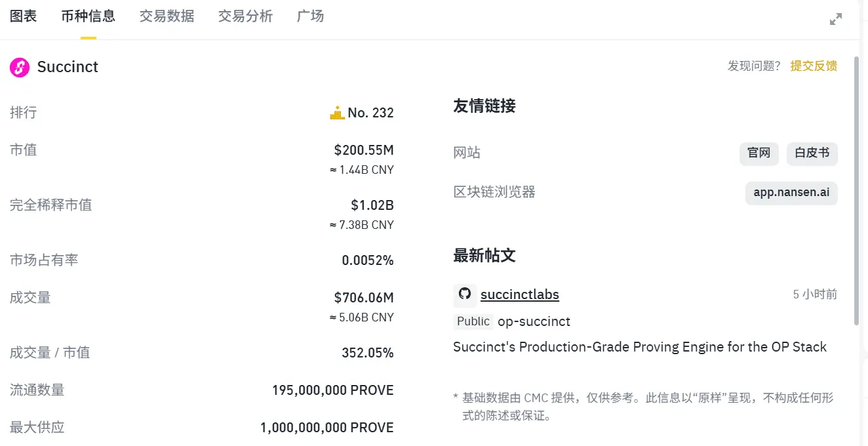Screen dimensions: 868x446
Task: Click the vertical scrollbar on the right
Action: point(856,190)
